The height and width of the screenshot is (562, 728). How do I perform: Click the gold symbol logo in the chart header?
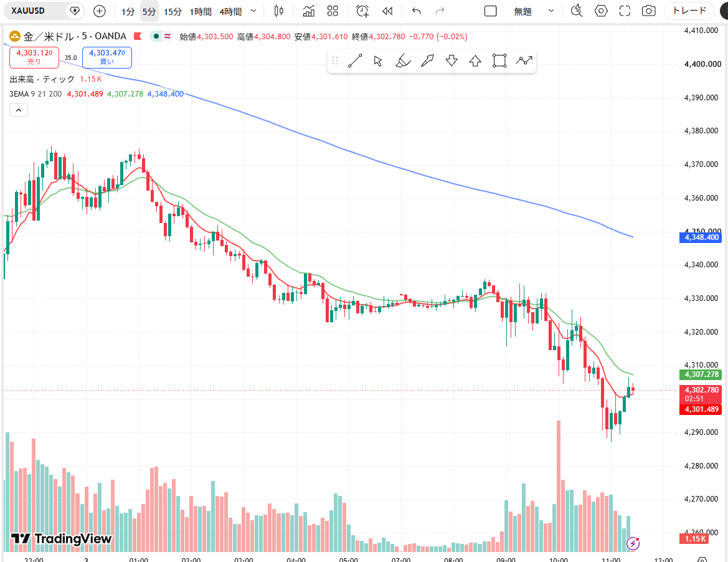[15, 36]
